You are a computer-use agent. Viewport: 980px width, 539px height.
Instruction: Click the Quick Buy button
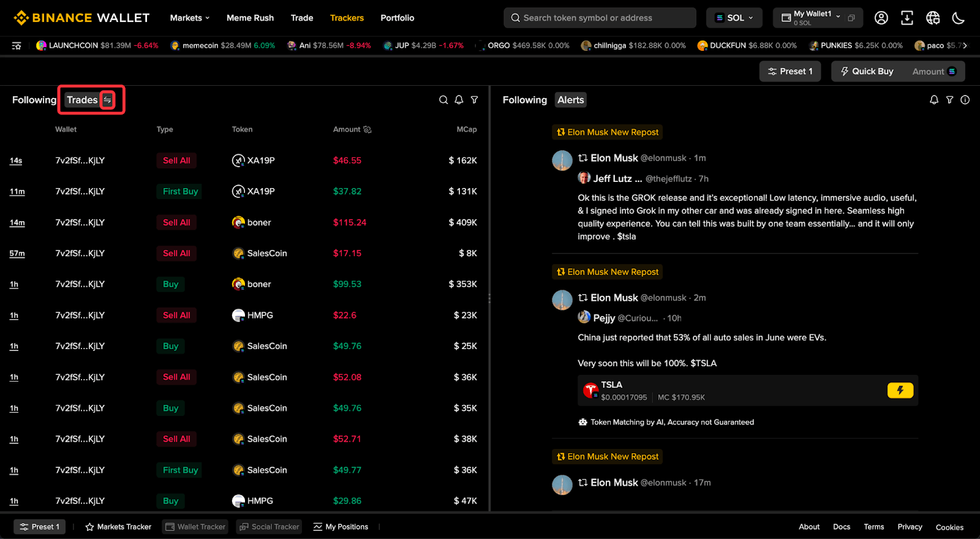tap(867, 71)
